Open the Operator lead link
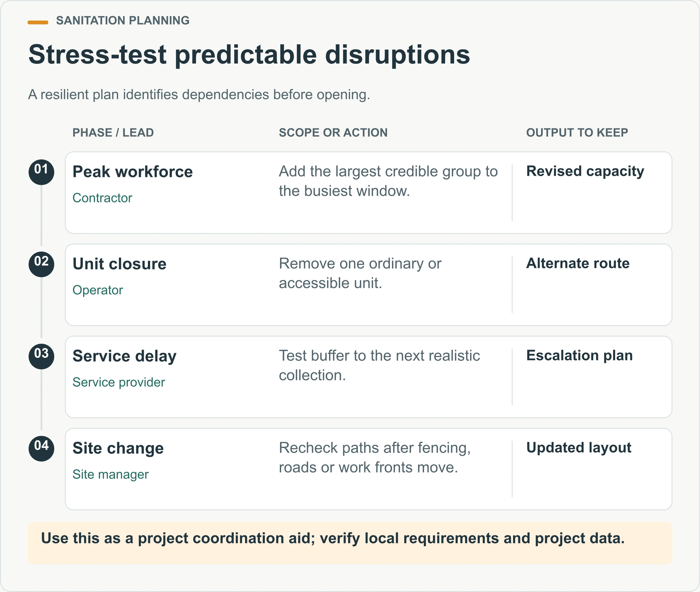This screenshot has height=592, width=700. [x=98, y=290]
